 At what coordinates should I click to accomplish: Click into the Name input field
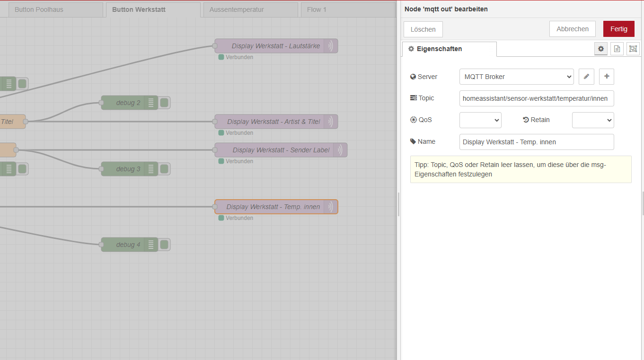click(x=537, y=142)
